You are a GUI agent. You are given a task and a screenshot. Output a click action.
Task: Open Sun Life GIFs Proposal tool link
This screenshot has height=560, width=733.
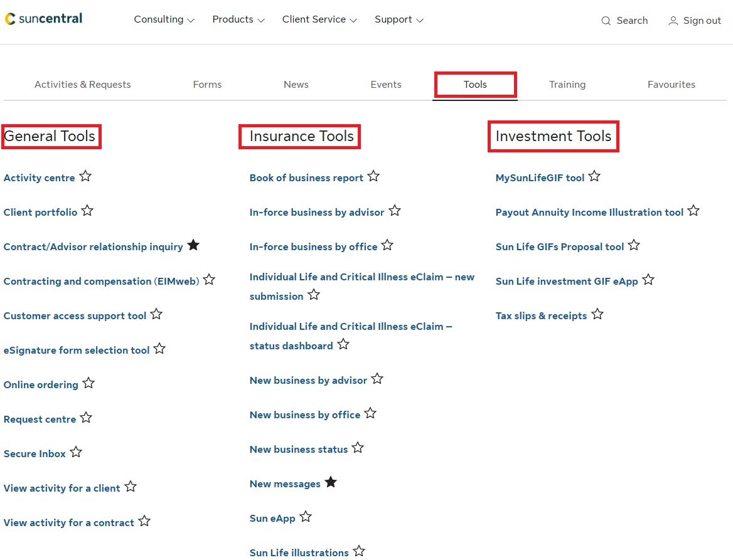pyautogui.click(x=559, y=247)
